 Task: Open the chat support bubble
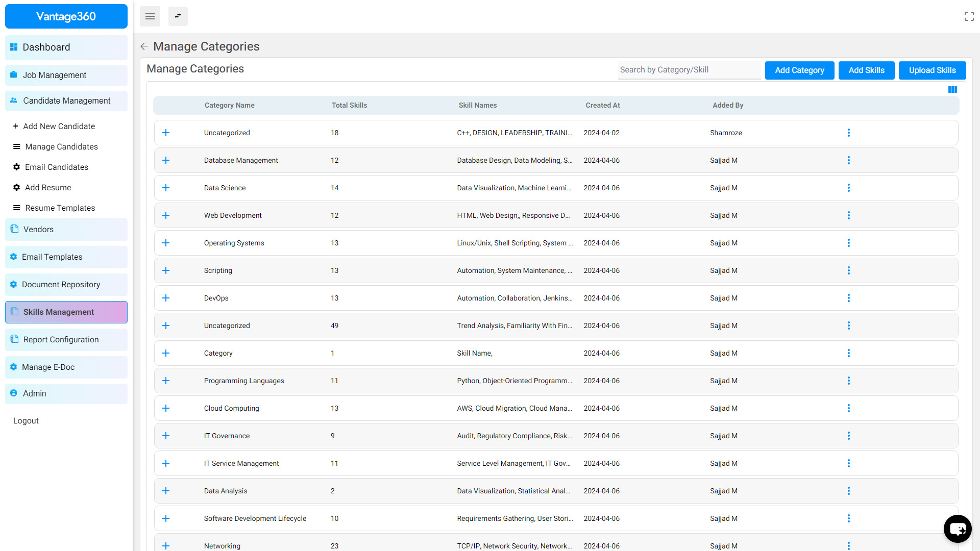click(957, 529)
